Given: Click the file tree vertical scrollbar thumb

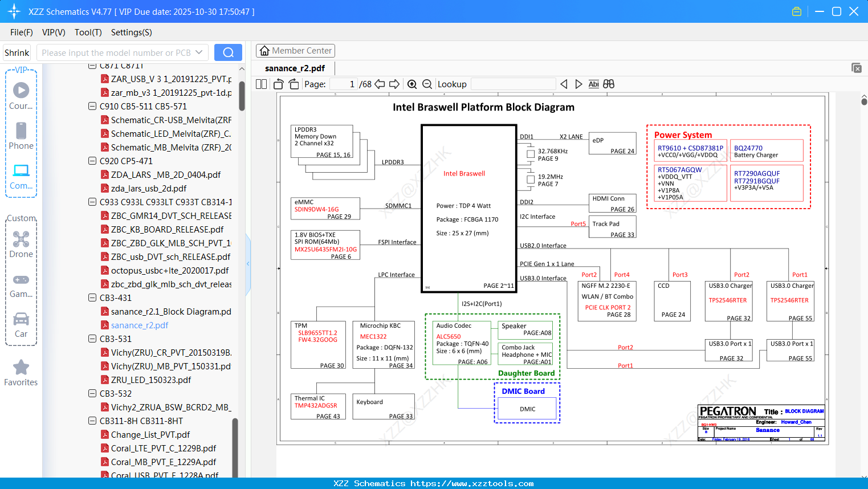Looking at the screenshot, I should click(x=242, y=95).
